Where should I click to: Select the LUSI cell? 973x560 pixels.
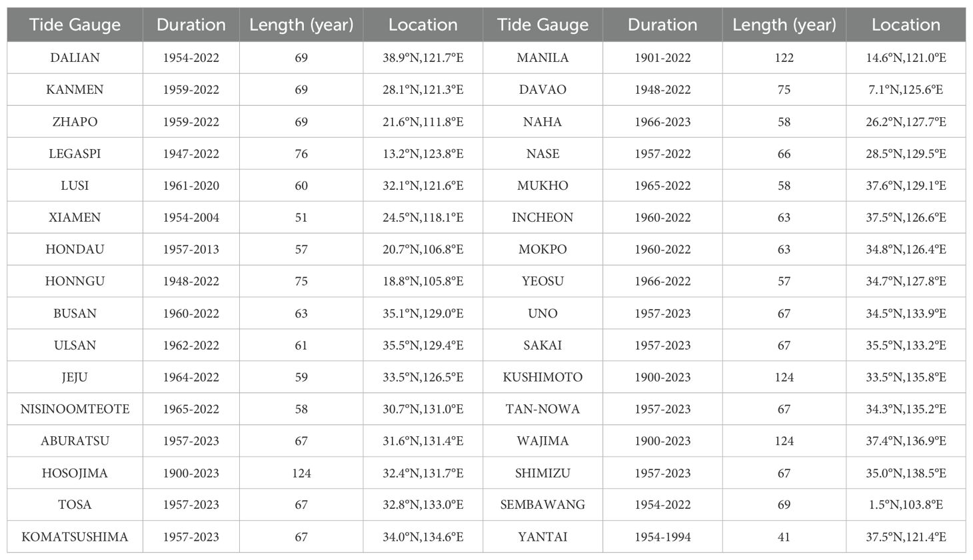click(75, 186)
